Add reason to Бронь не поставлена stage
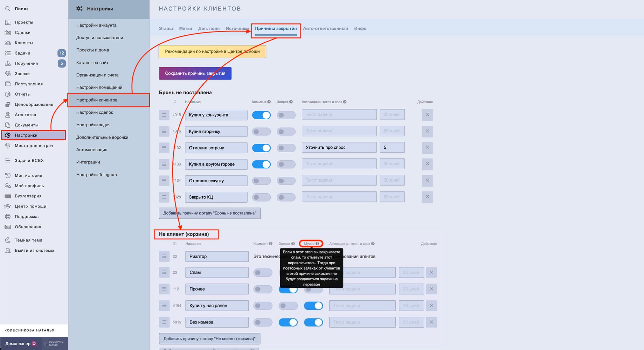644x350 pixels. [x=210, y=213]
